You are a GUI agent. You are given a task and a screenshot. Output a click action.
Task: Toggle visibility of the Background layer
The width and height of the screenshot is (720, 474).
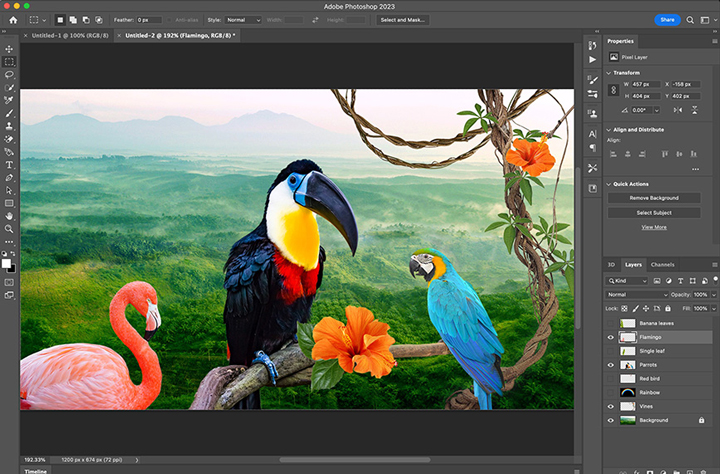click(x=611, y=420)
